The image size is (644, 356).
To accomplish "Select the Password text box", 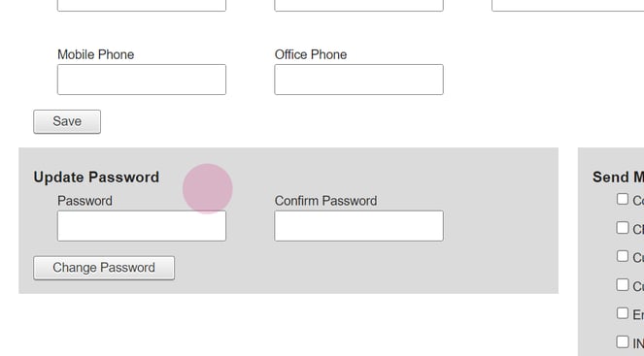I will (x=142, y=226).
